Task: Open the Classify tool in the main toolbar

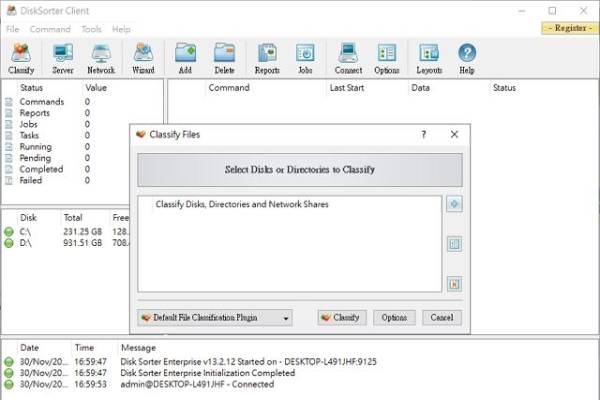Action: pos(21,58)
